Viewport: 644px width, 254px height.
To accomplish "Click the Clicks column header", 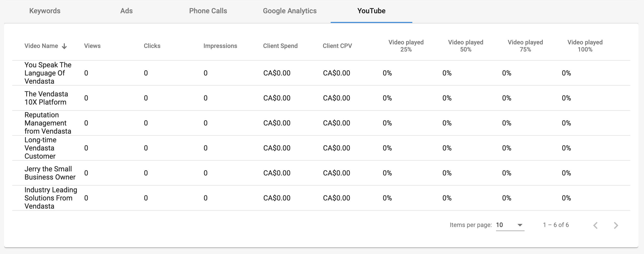I will coord(152,46).
